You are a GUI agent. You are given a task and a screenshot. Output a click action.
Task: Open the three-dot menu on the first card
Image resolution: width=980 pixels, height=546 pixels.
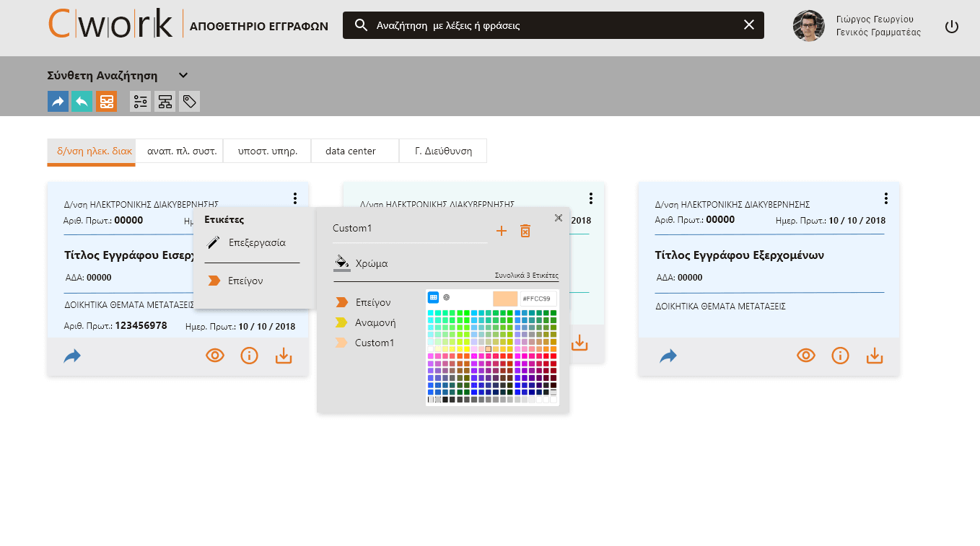click(295, 198)
